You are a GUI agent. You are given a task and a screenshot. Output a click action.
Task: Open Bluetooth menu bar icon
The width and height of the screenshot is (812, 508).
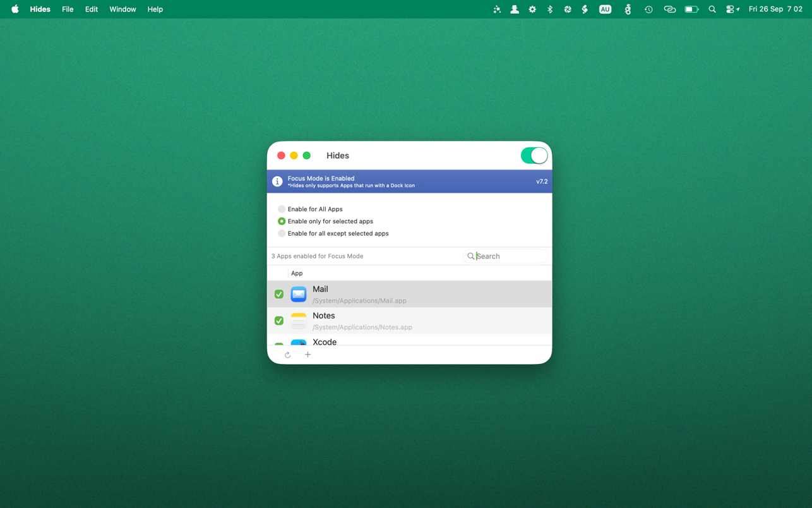[550, 9]
